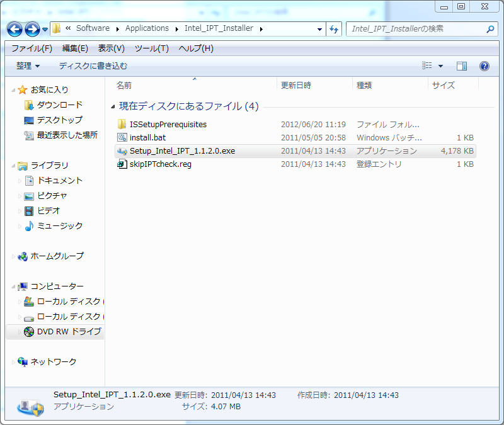Image resolution: width=504 pixels, height=425 pixels.
Task: Click first ローカル ディスク drive icon
Action: pos(29,302)
